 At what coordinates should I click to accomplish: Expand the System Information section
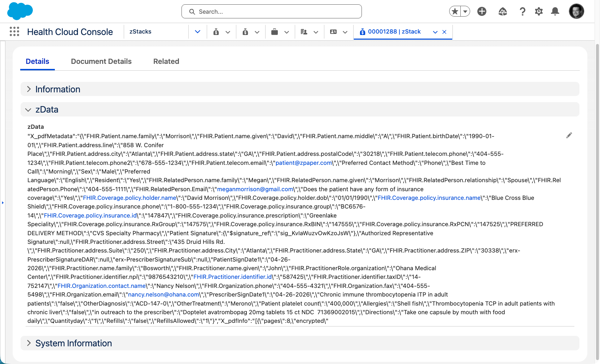coord(300,343)
